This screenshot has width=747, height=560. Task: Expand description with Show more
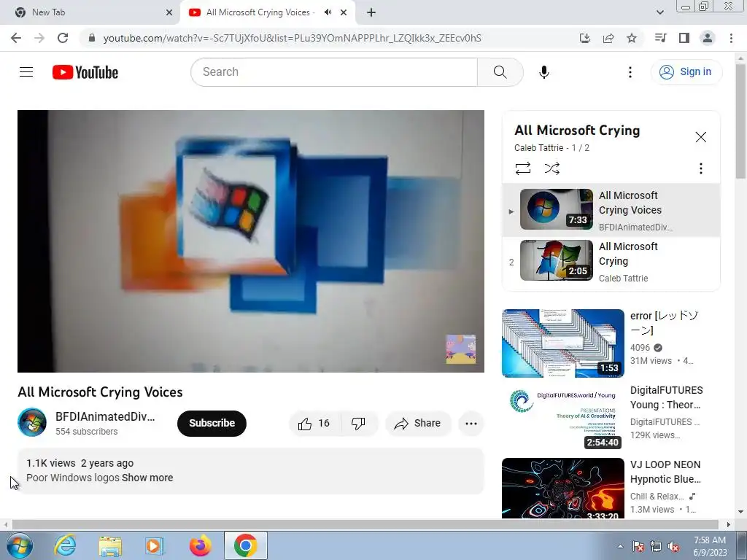tap(147, 478)
